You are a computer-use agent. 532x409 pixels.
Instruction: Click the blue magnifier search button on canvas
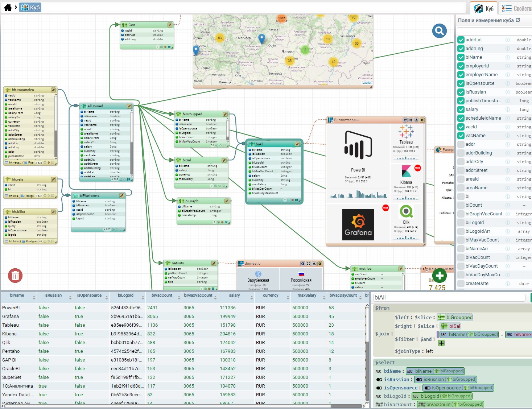[439, 31]
